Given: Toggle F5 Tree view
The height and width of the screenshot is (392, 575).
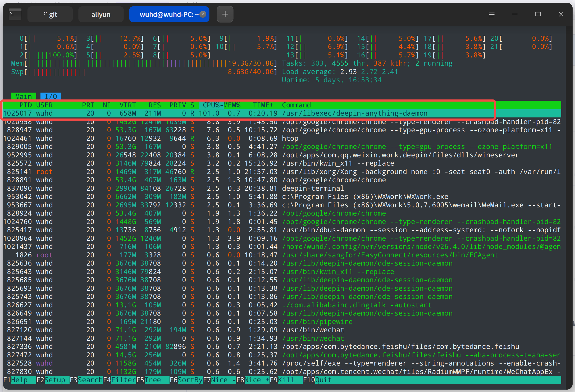Looking at the screenshot, I should 153,380.
